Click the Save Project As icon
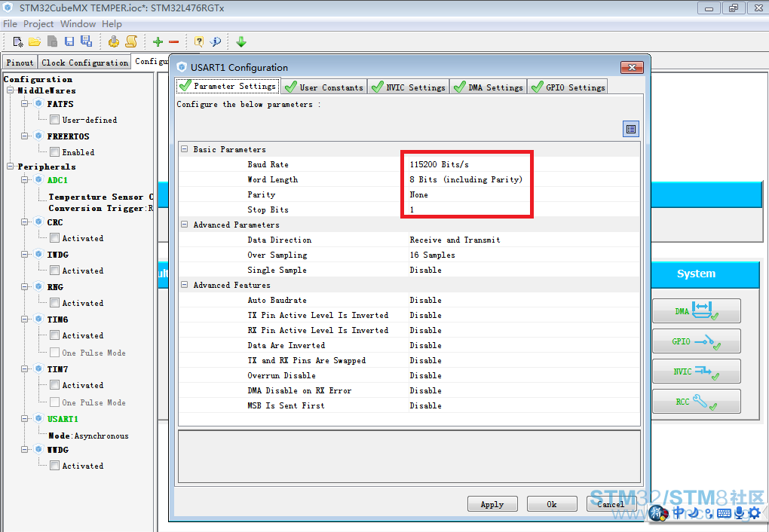The width and height of the screenshot is (769, 532). coord(86,41)
